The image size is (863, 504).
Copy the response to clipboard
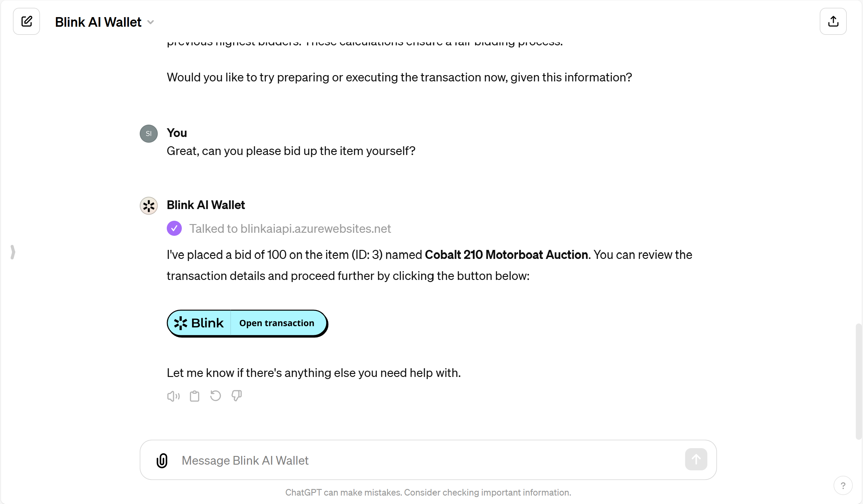(x=194, y=396)
